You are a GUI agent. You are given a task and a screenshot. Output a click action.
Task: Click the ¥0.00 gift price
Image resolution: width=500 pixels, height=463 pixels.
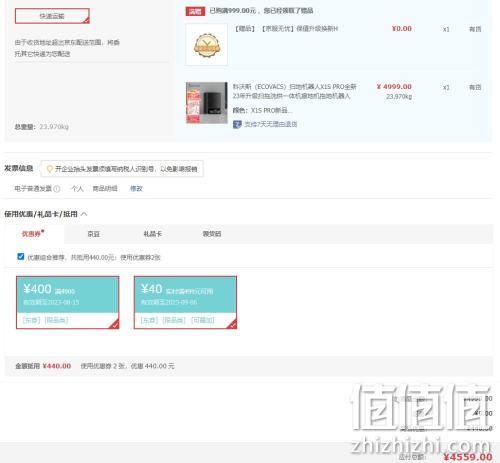coord(402,29)
